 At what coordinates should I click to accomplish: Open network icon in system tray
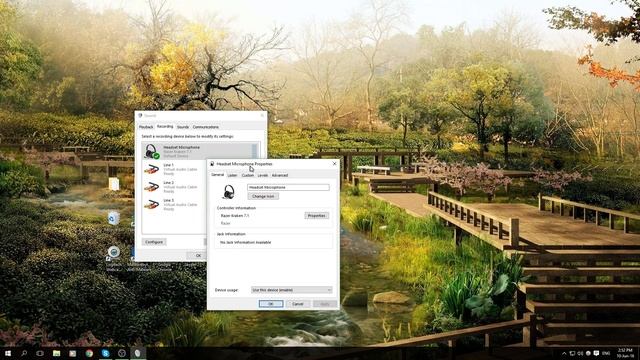[x=572, y=353]
